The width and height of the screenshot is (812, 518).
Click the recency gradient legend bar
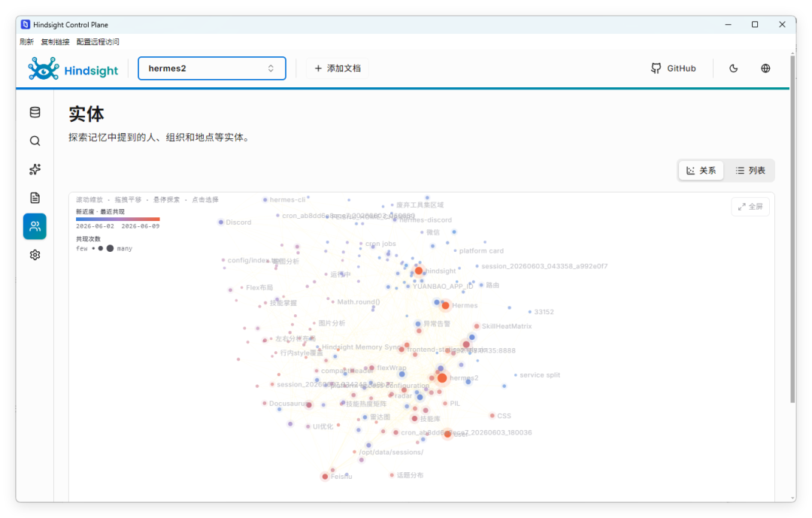coord(117,219)
